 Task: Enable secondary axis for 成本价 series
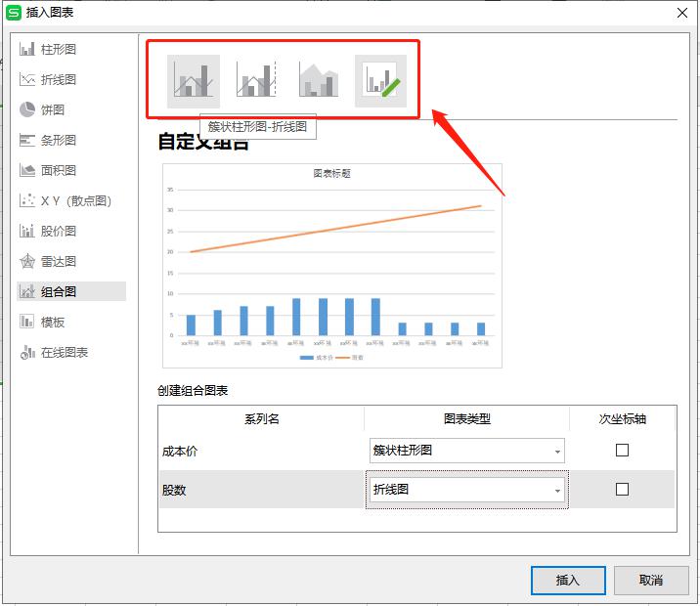622,451
